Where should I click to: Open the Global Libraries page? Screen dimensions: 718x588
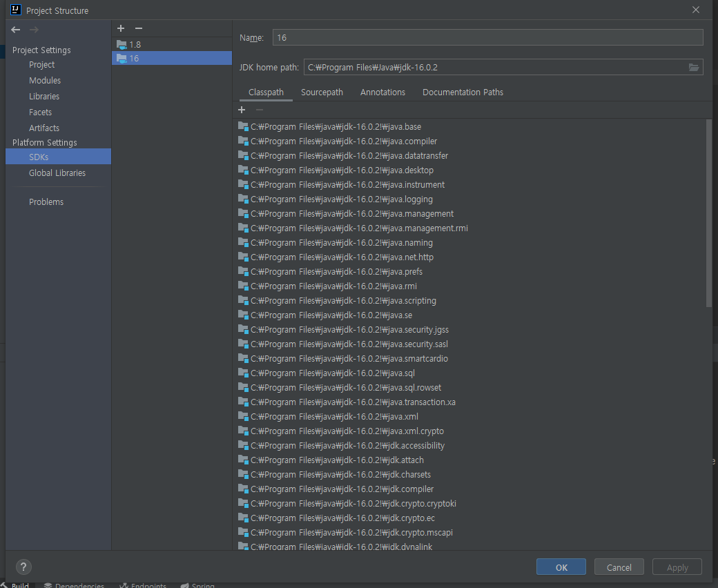click(x=58, y=173)
